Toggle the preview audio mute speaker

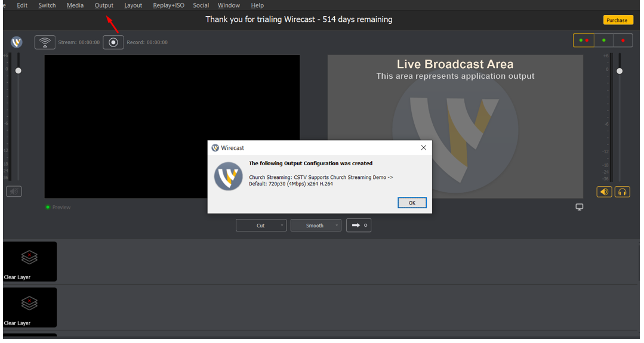pyautogui.click(x=14, y=191)
